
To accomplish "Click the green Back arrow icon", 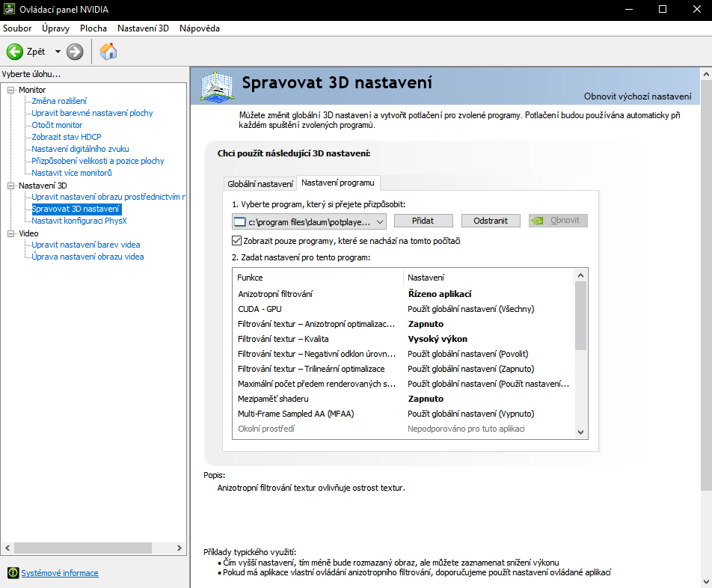I will [x=14, y=52].
